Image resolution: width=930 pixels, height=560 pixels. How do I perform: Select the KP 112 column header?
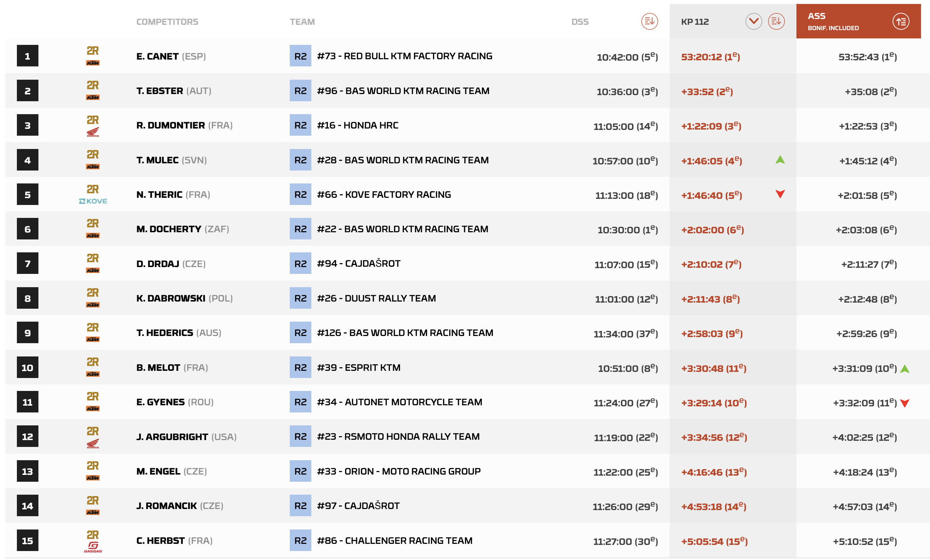pyautogui.click(x=695, y=22)
